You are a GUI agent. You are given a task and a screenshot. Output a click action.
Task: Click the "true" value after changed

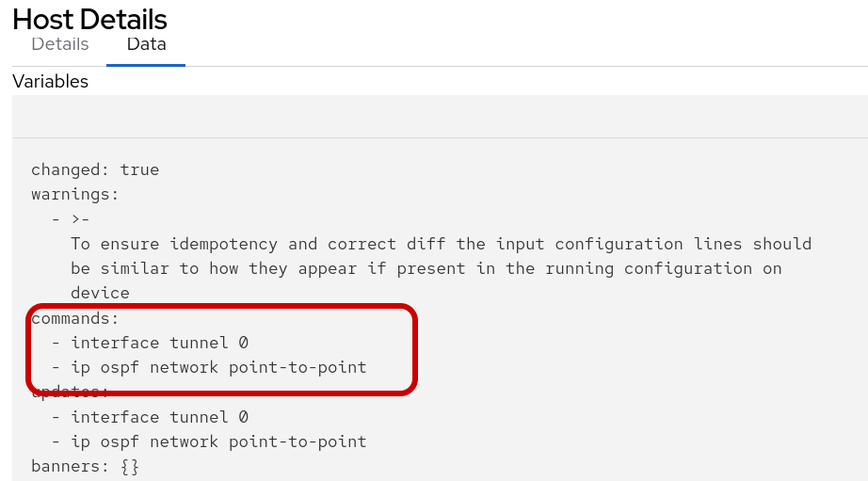point(139,169)
